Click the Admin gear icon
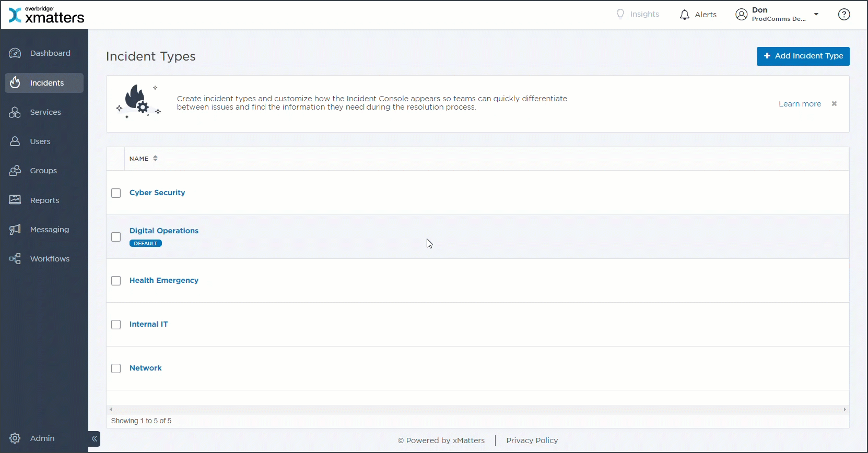 click(15, 438)
